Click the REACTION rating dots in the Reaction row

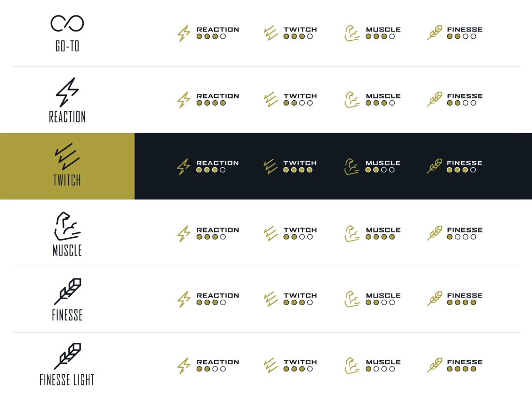[211, 103]
